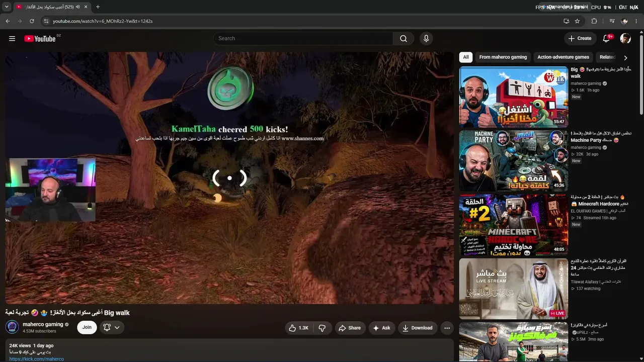The height and width of the screenshot is (362, 644).
Task: Open the Chrome three-dot menu
Action: [636, 21]
